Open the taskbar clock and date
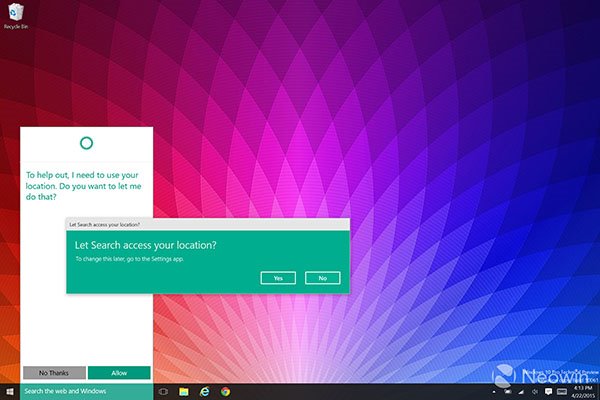 pyautogui.click(x=584, y=392)
